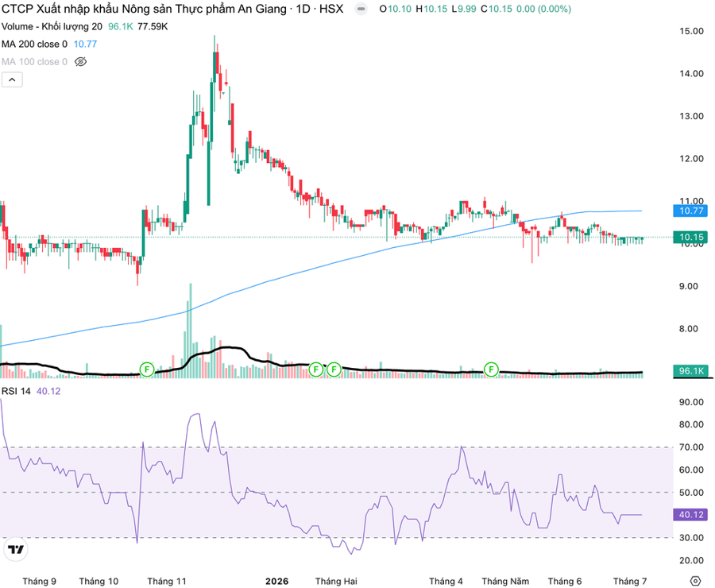Select the MA 200 close 0 legend

(34, 44)
